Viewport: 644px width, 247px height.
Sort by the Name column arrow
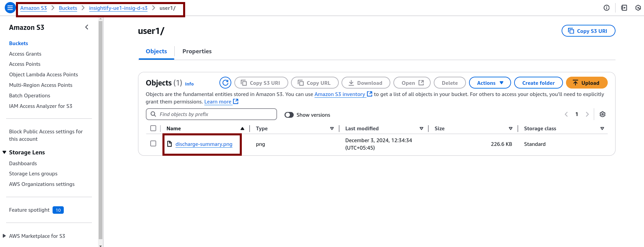pyautogui.click(x=242, y=129)
